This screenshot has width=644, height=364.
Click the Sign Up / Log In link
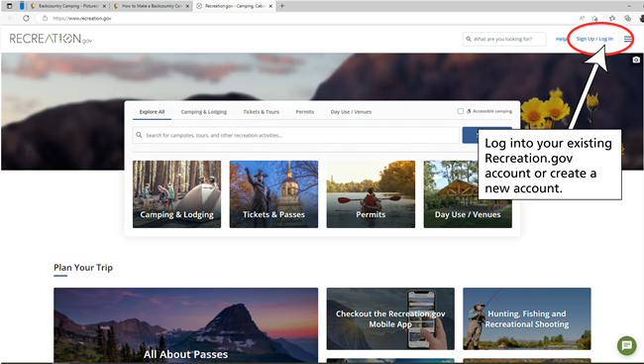click(594, 39)
